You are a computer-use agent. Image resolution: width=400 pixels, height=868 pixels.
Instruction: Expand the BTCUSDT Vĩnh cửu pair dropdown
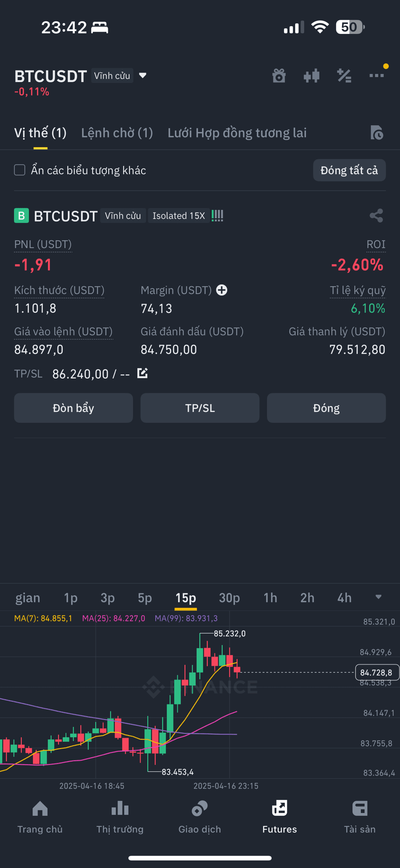pyautogui.click(x=143, y=76)
